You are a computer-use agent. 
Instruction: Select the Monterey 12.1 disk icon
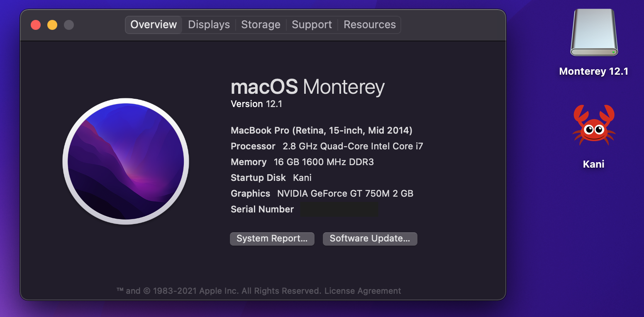tap(594, 33)
